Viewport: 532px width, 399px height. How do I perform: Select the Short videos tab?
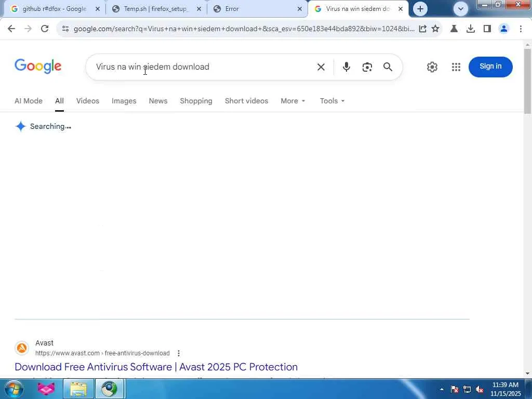tap(246, 101)
